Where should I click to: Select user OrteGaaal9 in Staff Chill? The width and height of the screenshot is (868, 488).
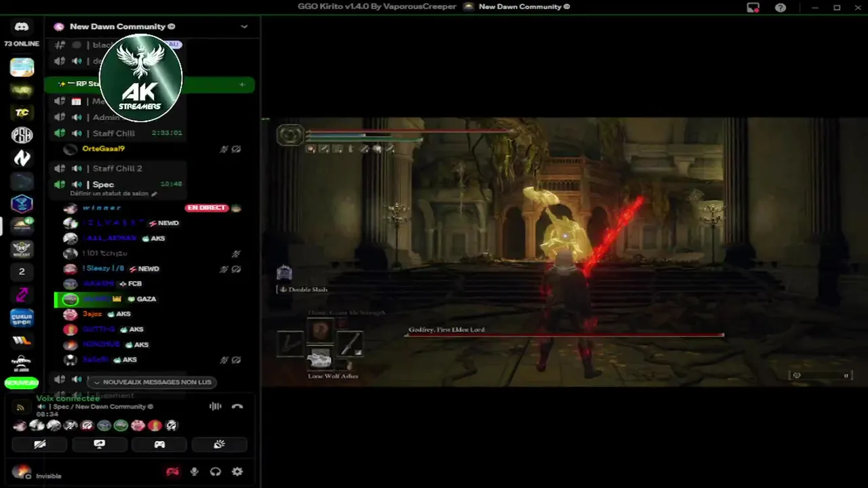(x=103, y=148)
